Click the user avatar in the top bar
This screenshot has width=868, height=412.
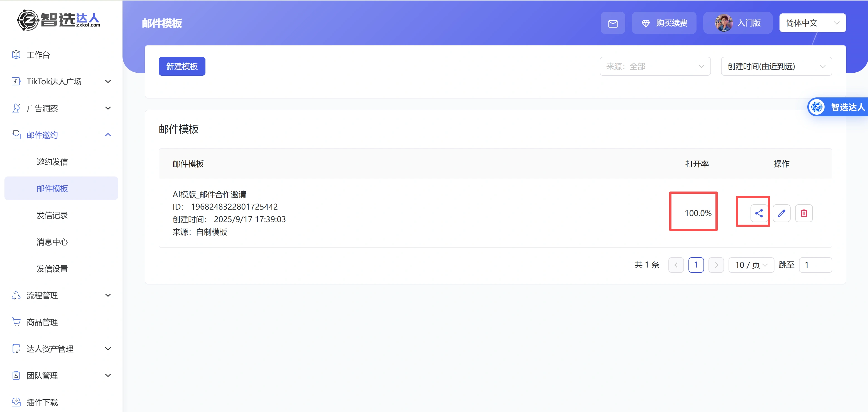[x=724, y=23]
